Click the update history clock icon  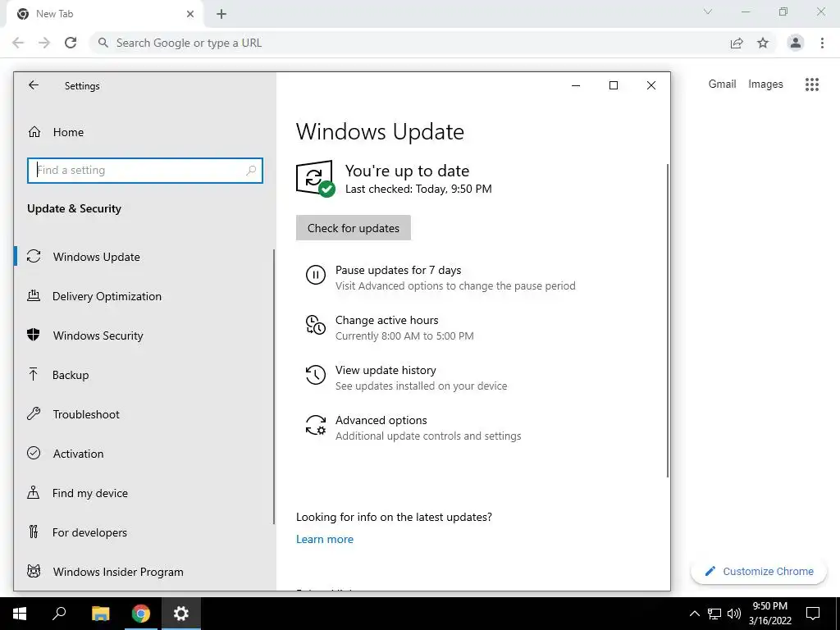[316, 375]
